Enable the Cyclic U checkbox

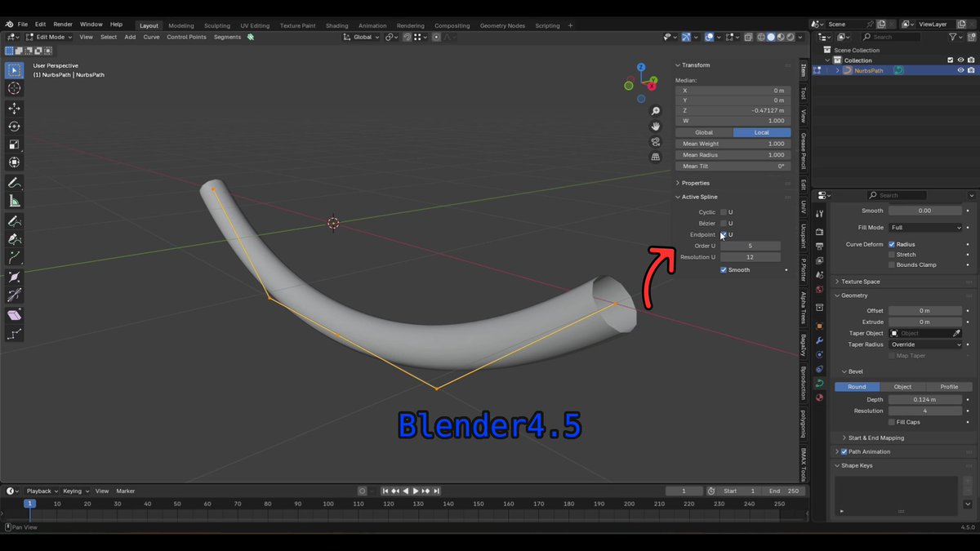[x=723, y=212]
